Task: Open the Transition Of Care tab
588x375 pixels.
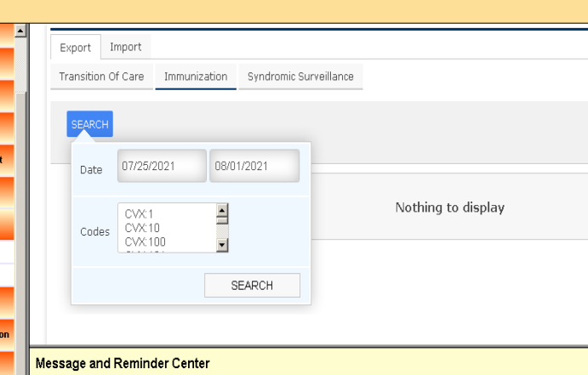Action: tap(101, 77)
